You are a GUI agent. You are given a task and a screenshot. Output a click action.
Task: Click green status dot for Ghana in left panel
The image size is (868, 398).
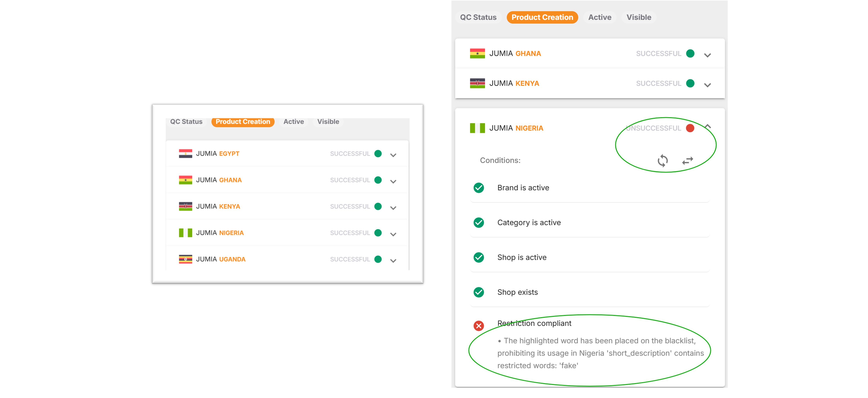click(378, 180)
